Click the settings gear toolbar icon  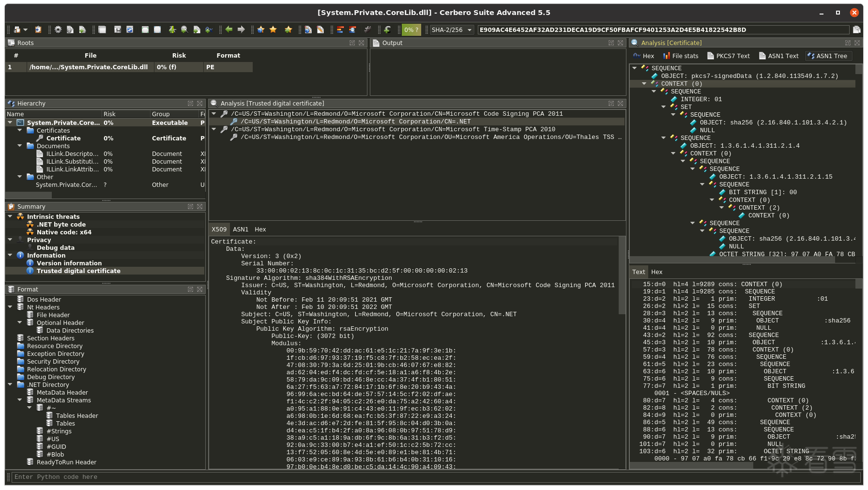point(58,30)
